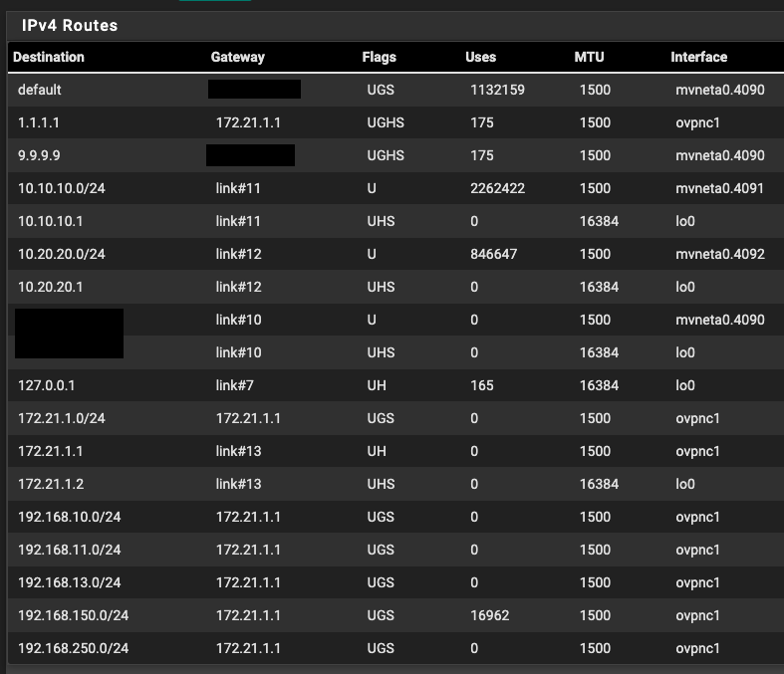Viewport: 784px width, 674px height.
Task: Click UH flag in 127.0.0.1 row
Action: [377, 385]
